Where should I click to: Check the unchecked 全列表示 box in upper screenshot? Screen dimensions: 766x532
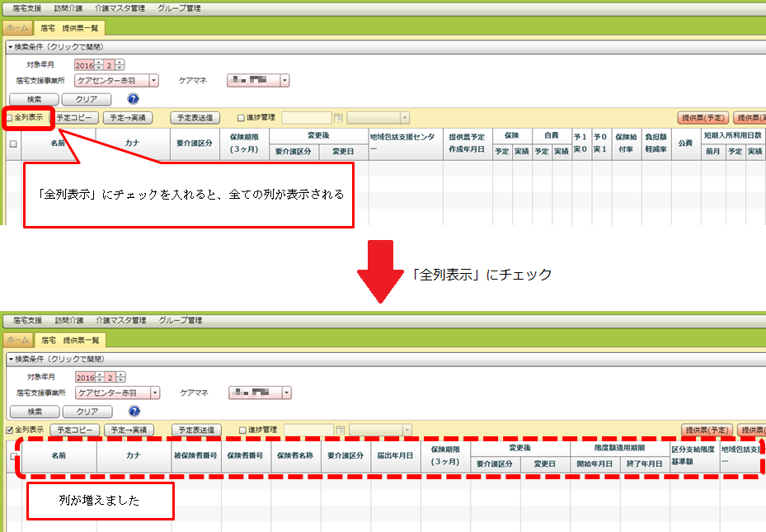[x=9, y=118]
